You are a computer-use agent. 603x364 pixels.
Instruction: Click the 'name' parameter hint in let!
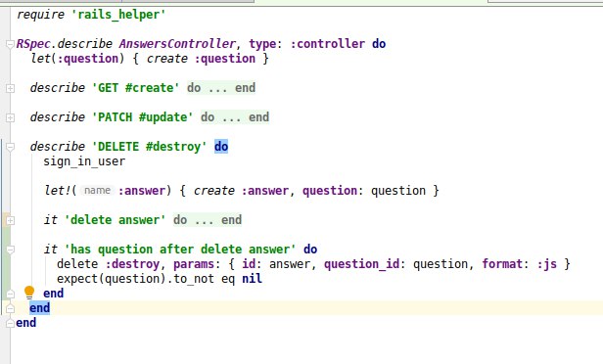[97, 191]
